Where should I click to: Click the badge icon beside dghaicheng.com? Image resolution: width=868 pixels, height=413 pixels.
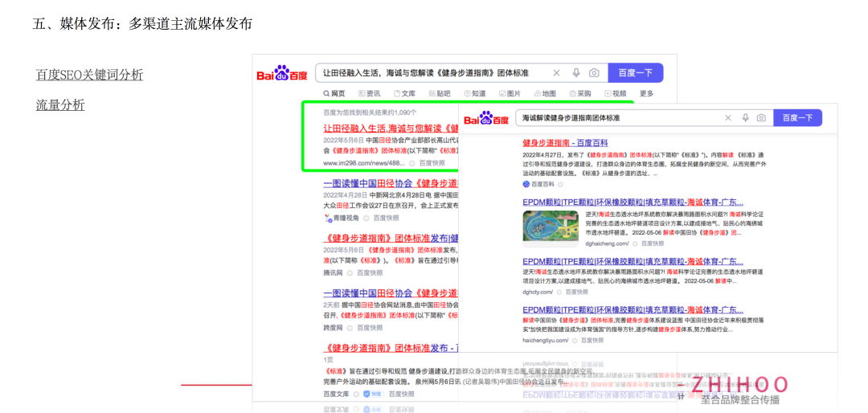click(x=635, y=243)
